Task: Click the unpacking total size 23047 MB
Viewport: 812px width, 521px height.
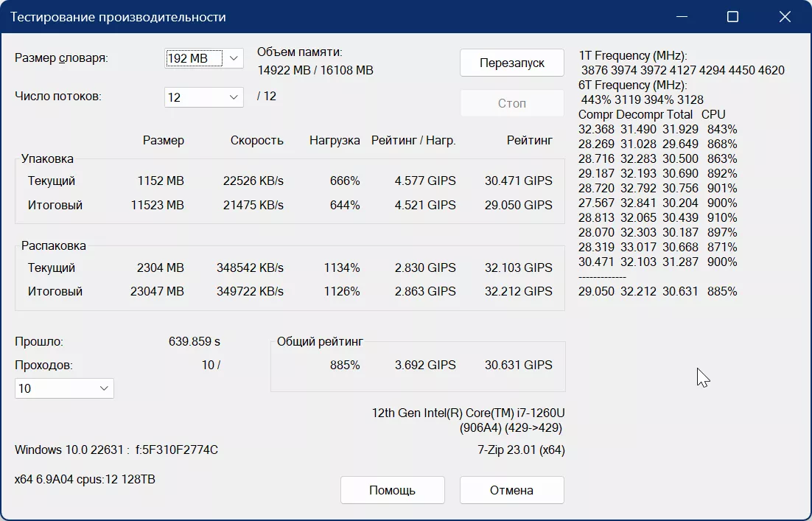Action: 158,291
